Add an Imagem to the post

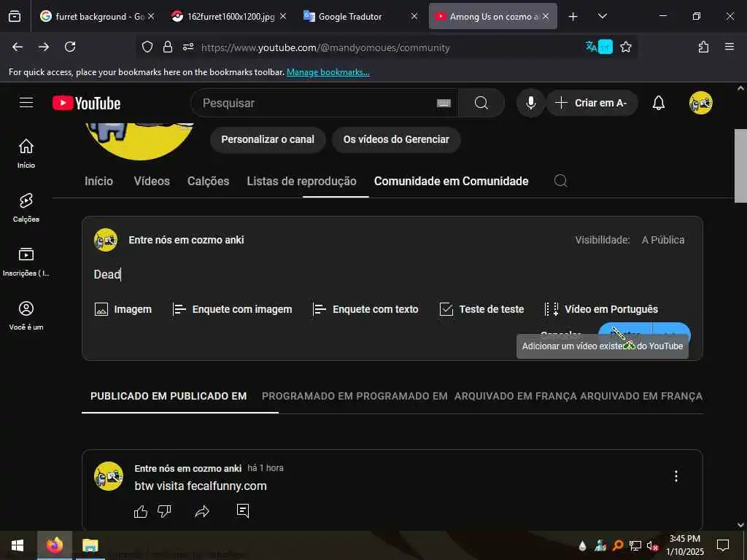(123, 309)
